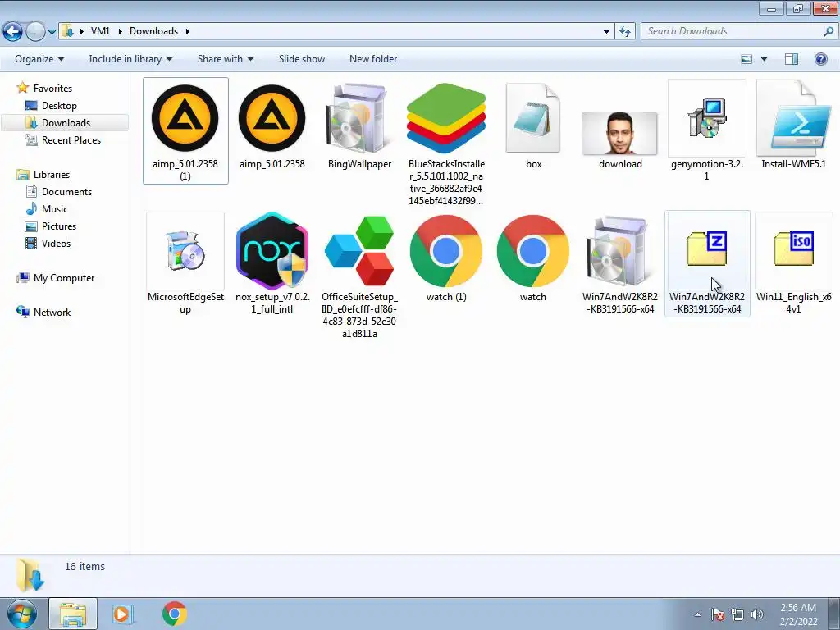Click the Back navigation button

(x=13, y=31)
